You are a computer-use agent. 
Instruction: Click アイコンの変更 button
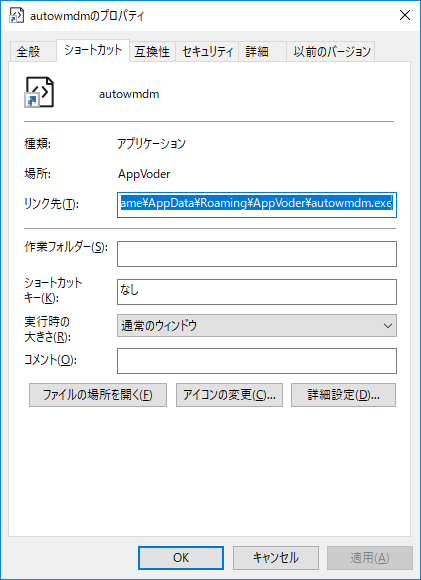coord(229,395)
